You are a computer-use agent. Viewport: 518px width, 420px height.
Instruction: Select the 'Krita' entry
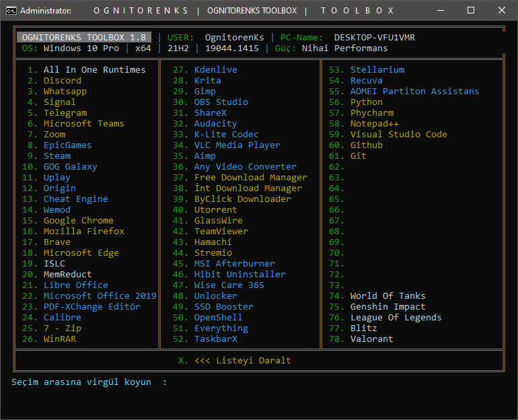(207, 81)
